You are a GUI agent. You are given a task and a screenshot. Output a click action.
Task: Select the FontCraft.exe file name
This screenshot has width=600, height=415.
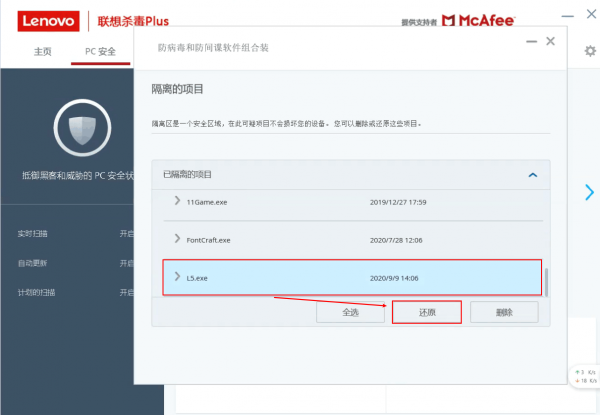pos(208,240)
